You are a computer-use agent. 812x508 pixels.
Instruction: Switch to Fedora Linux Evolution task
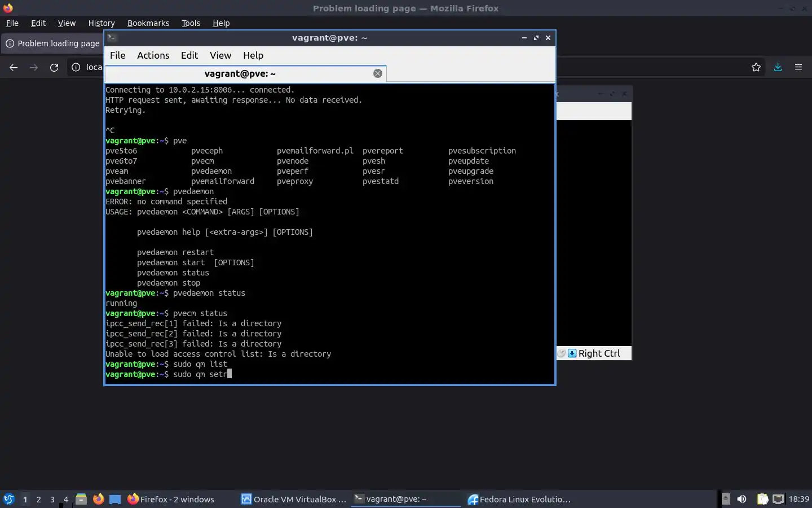click(x=519, y=499)
